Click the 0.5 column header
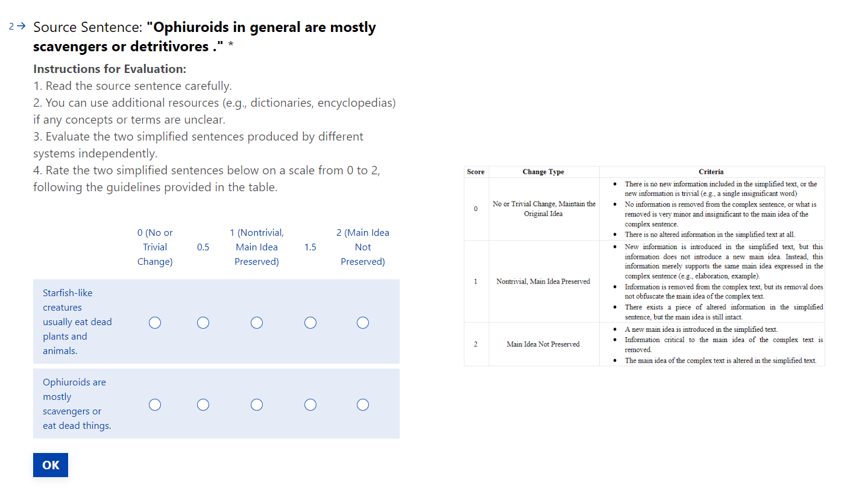Viewport: 868px width, 494px height. (203, 247)
